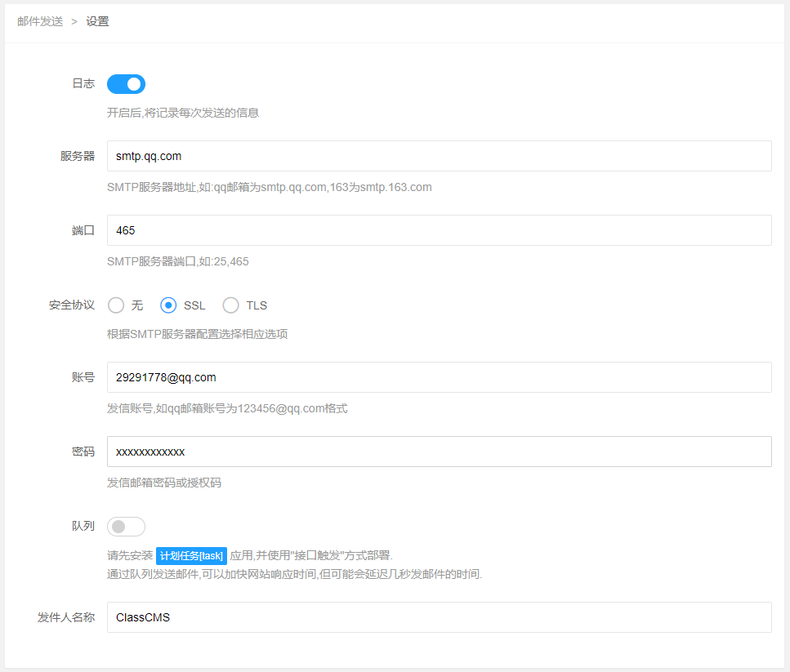Click the 端口 field showing 465
Screen dimensions: 790x672
[x=439, y=230]
